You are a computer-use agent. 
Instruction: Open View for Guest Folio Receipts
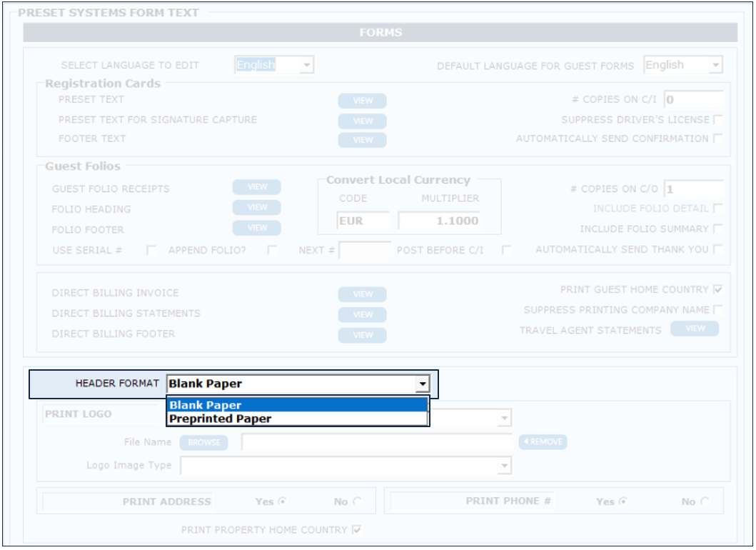(x=257, y=187)
